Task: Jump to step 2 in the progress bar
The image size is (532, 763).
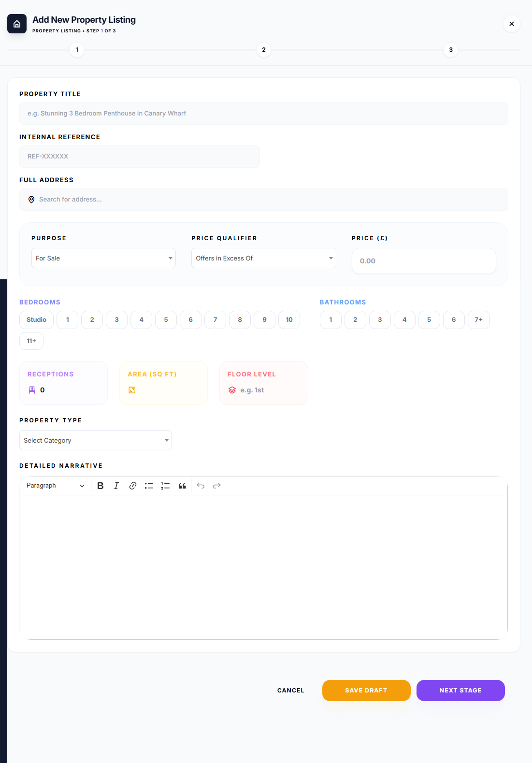Action: pyautogui.click(x=264, y=50)
